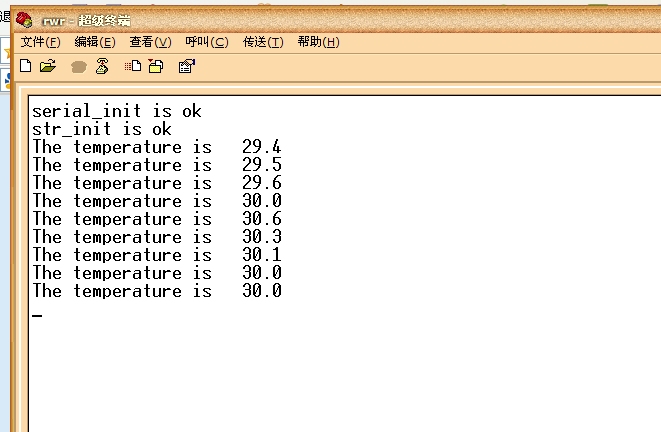
Task: Click the New connection toolbar icon
Action: (26, 66)
